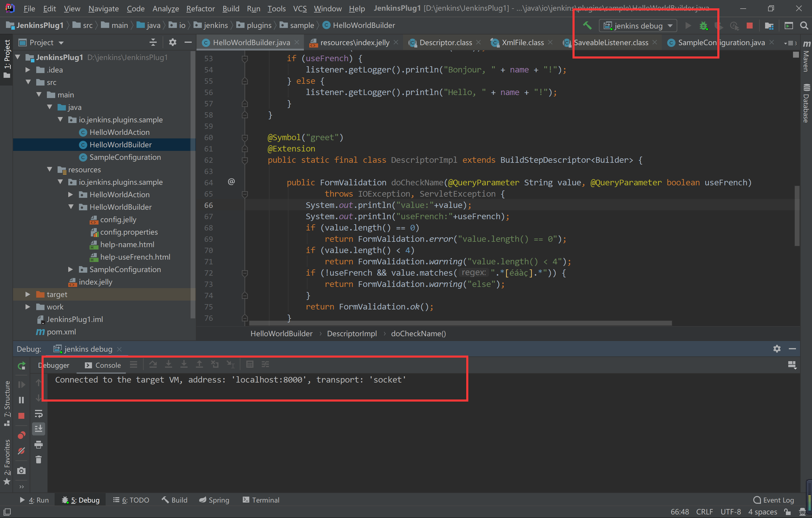Click the Print console printer icon

[39, 444]
